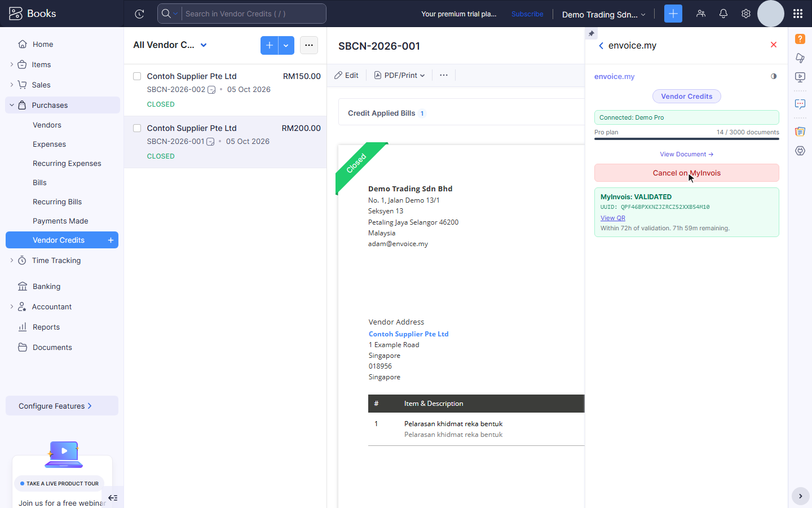Collapse the left sidebar arrow icon

click(113, 498)
